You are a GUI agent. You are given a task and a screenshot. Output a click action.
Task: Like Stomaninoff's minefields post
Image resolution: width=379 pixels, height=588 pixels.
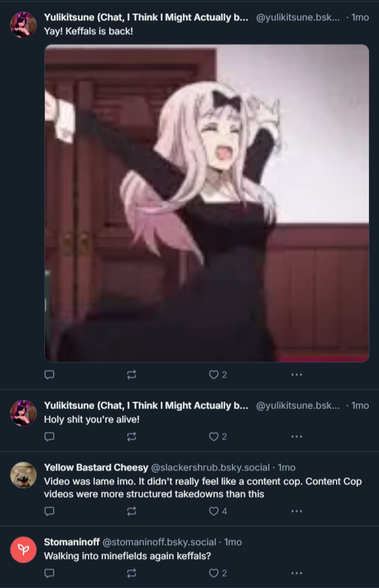click(218, 573)
